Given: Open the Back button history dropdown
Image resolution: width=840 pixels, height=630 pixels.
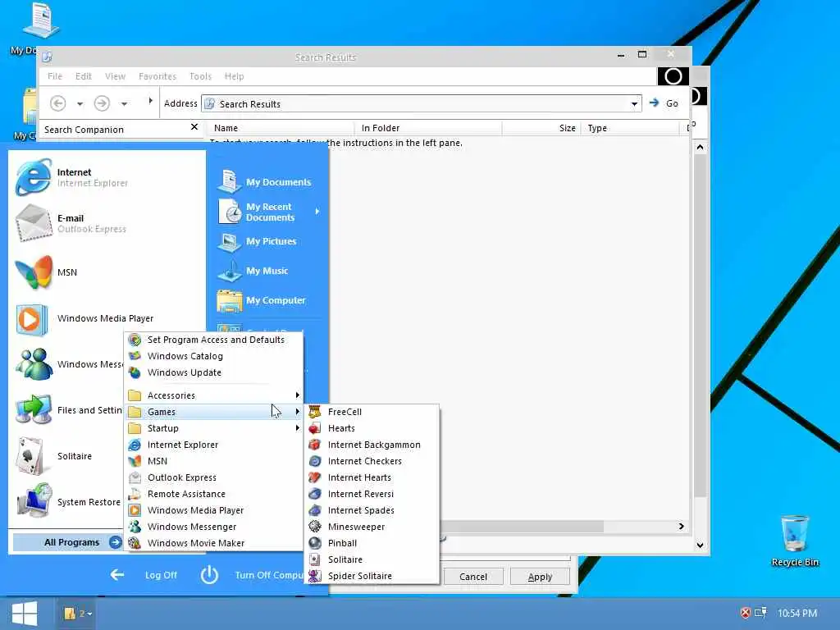Looking at the screenshot, I should click(80, 104).
